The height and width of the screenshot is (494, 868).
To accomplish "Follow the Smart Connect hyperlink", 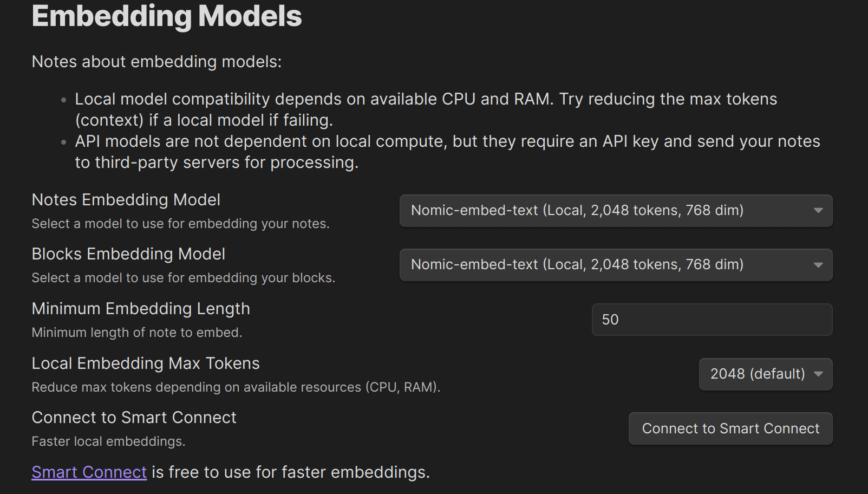I will (x=89, y=472).
